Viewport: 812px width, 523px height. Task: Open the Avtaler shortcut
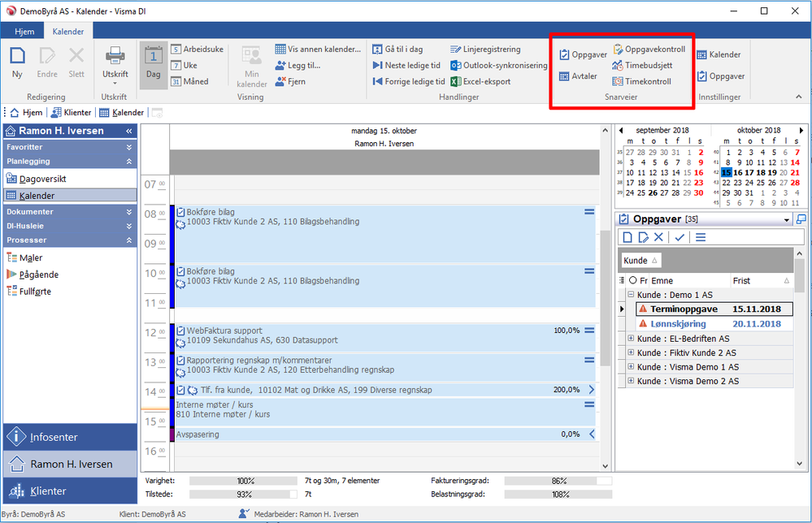click(579, 76)
